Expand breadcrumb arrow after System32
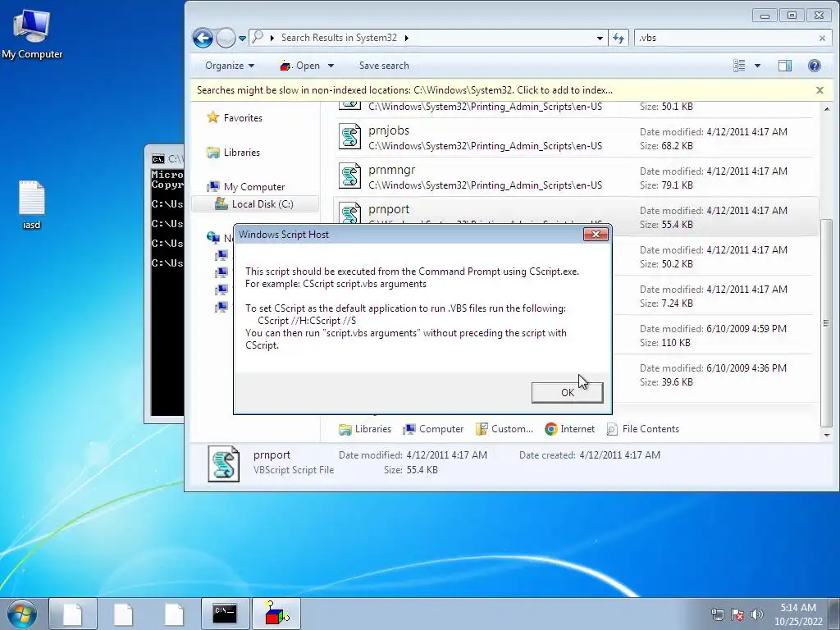 point(407,38)
